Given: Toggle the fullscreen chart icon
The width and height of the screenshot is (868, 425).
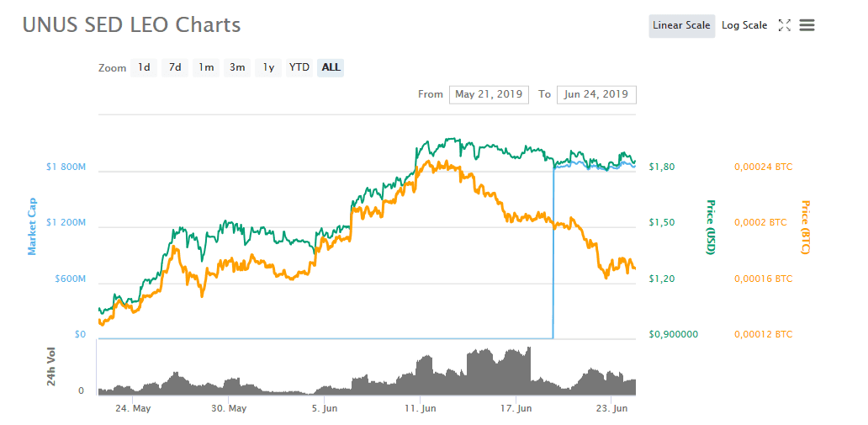Looking at the screenshot, I should point(784,25).
